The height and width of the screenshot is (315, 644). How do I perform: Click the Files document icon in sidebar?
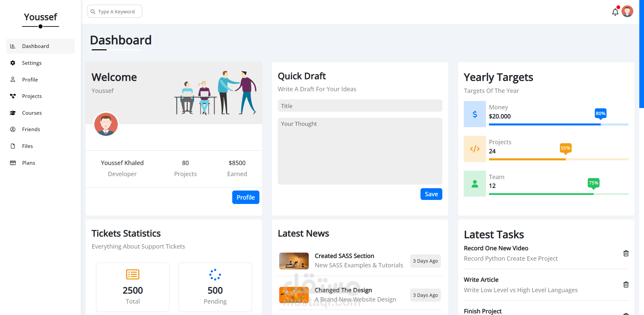click(13, 146)
